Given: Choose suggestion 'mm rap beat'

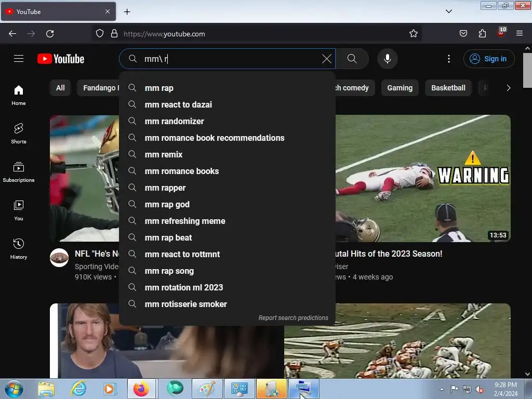Looking at the screenshot, I should (x=228, y=237).
